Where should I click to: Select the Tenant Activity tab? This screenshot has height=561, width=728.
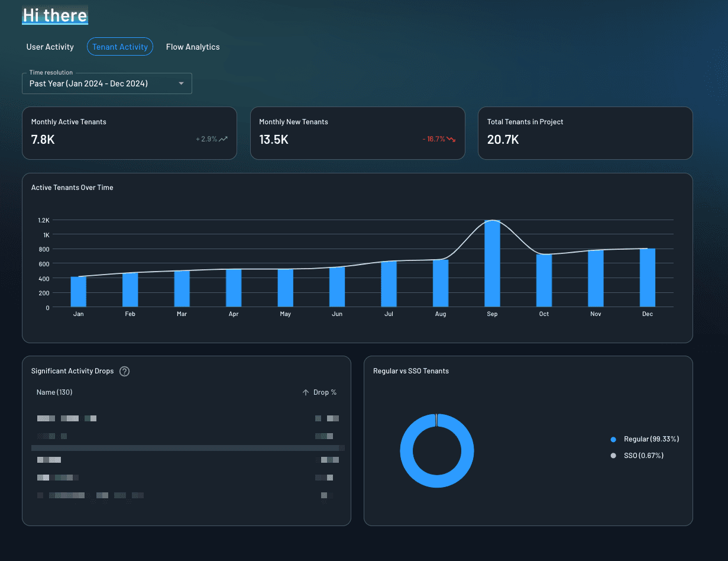pyautogui.click(x=120, y=46)
